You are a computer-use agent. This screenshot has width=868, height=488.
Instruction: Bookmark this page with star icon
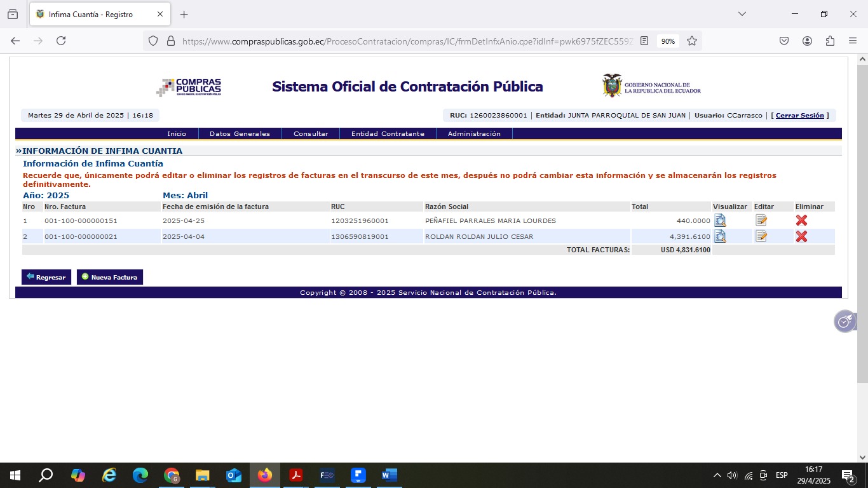click(692, 41)
